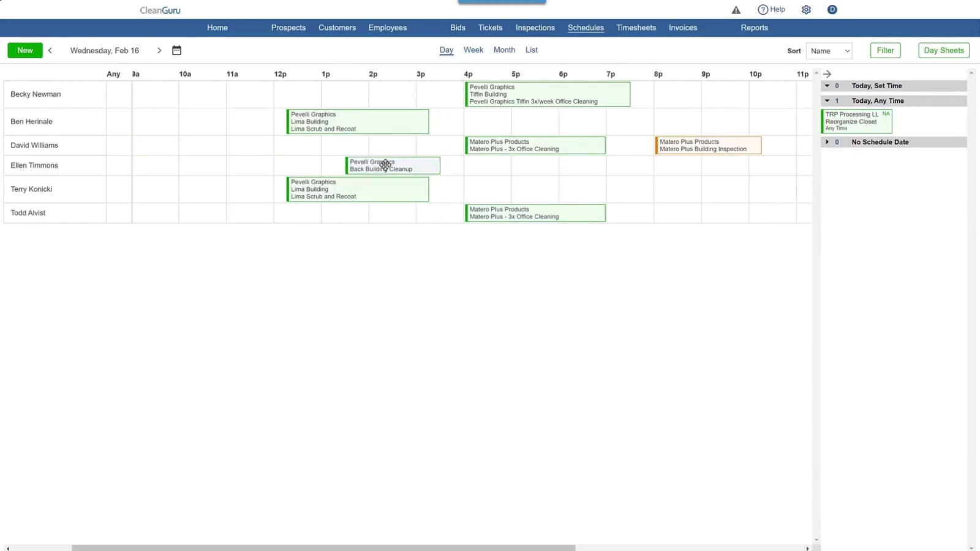Viewport: 980px width, 551px height.
Task: Click employee name David Williams
Action: coord(34,145)
